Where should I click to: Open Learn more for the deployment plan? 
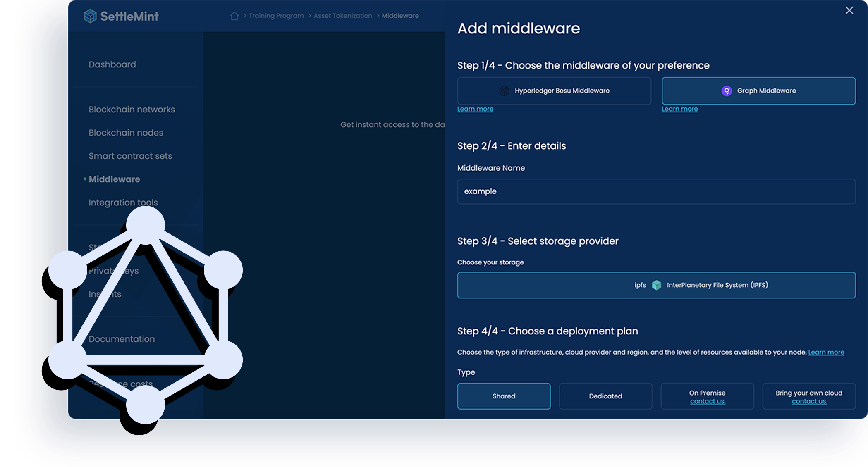click(x=826, y=352)
